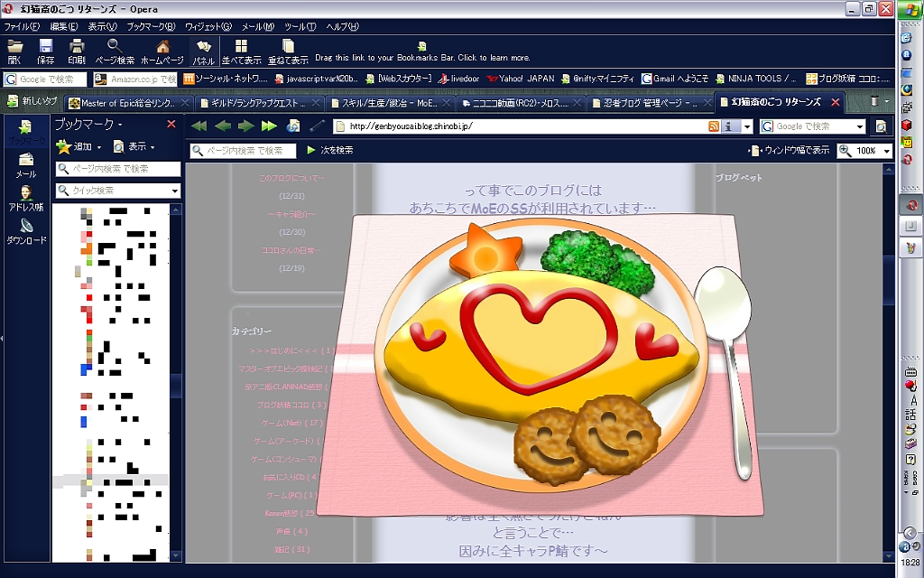Open the Yahoo! JAPAN bookmark

point(521,79)
